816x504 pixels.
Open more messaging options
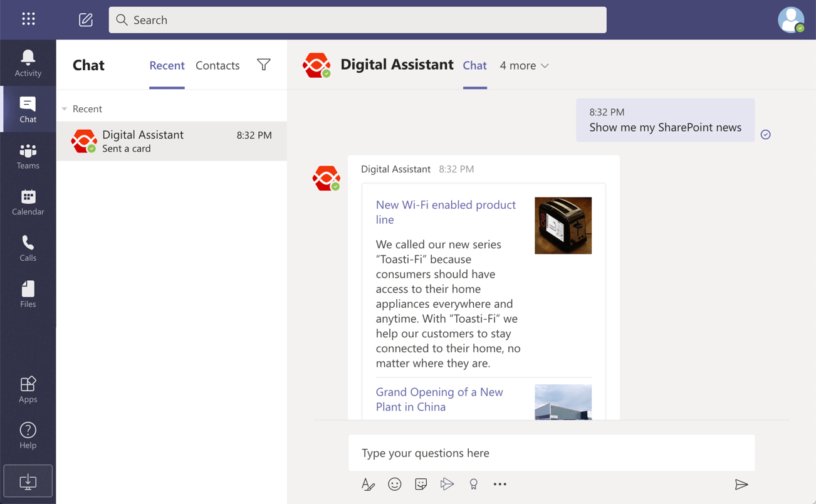[x=500, y=484]
